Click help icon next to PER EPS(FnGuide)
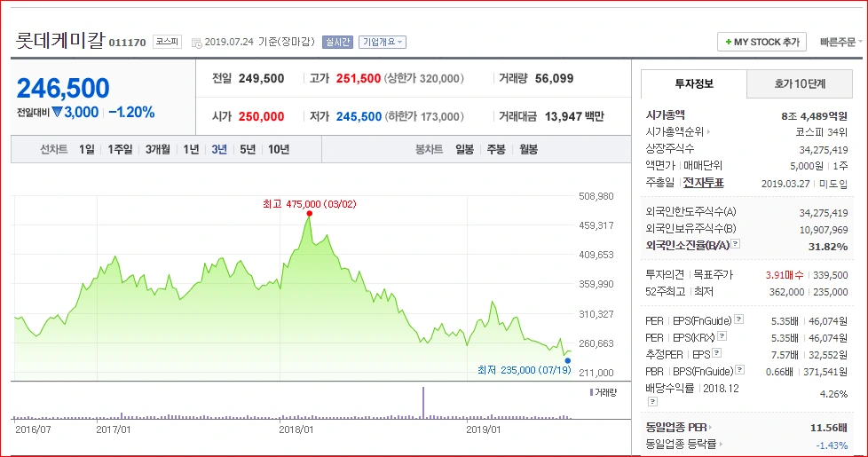Screen dimensions: 868x457 coord(739,319)
